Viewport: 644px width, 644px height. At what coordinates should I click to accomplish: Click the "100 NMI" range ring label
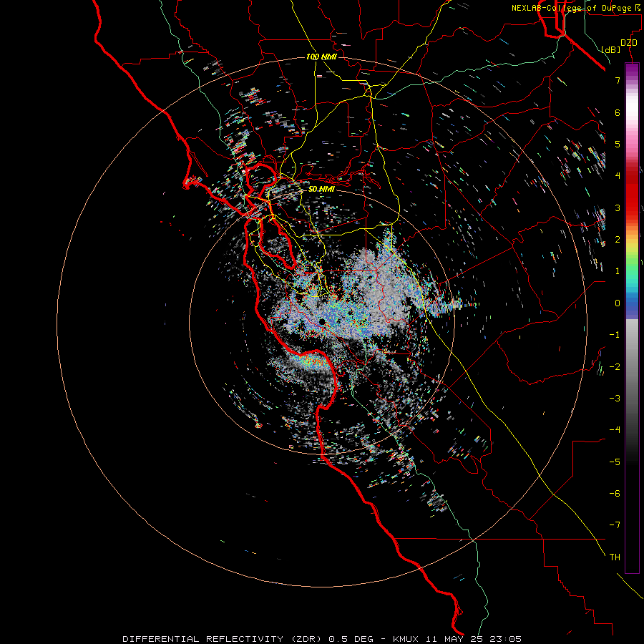321,57
